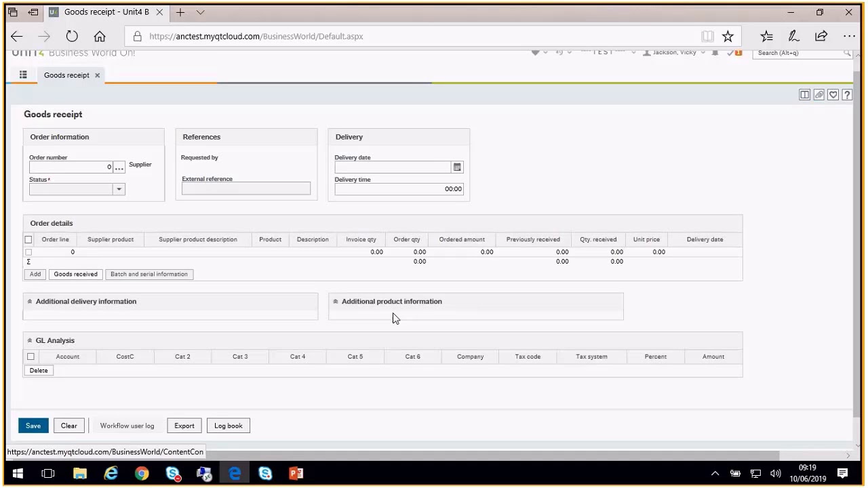Tick the Order details select-all checkbox
Image resolution: width=868 pixels, height=488 pixels.
click(x=28, y=239)
